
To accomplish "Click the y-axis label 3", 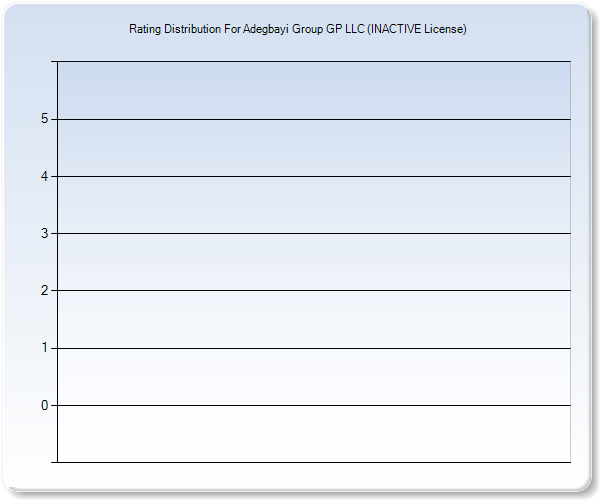I will pyautogui.click(x=44, y=234).
